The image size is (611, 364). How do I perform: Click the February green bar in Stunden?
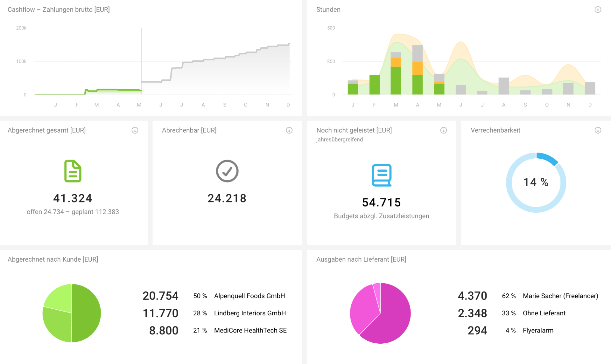(x=375, y=85)
